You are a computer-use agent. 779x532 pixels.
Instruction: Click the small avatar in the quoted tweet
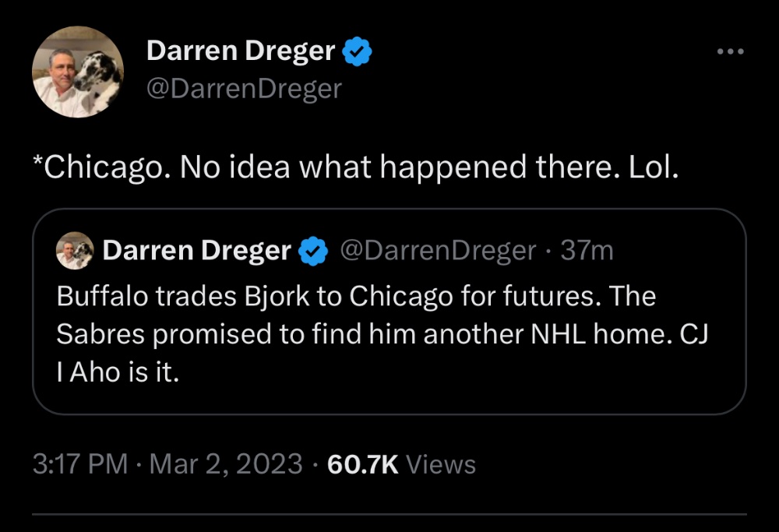(75, 251)
